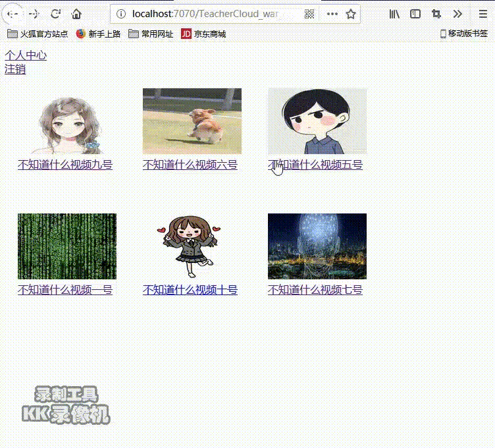495x448 pixels.
Task: Toggle the sidebar panel icon
Action: click(x=415, y=14)
